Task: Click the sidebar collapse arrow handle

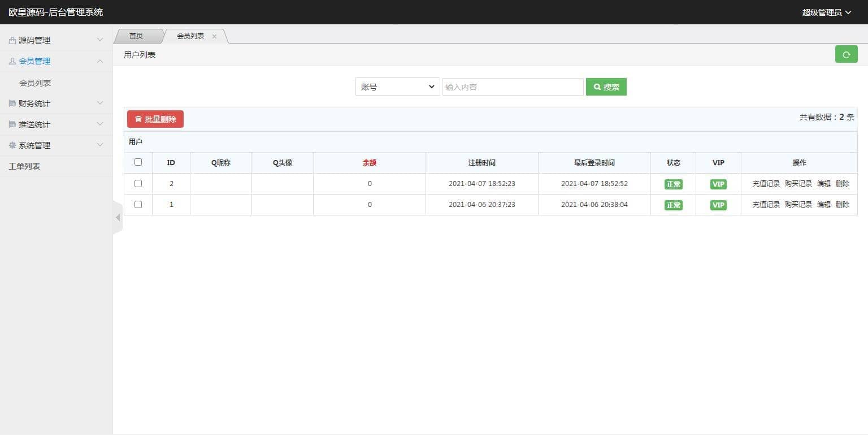Action: (x=118, y=218)
